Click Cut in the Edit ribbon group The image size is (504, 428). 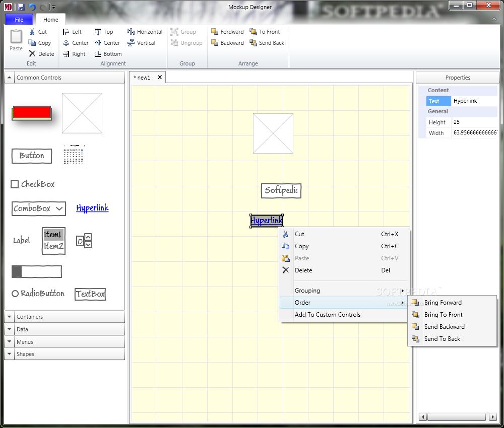coord(38,32)
